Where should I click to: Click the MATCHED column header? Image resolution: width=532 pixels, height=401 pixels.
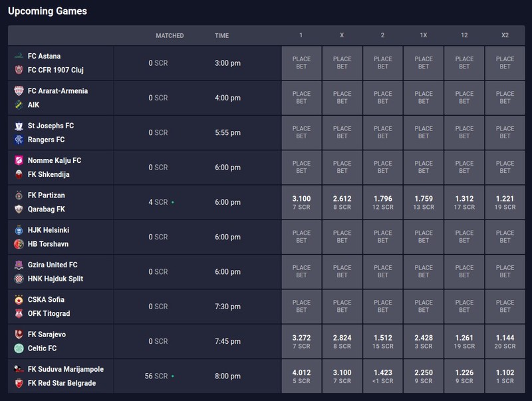tap(170, 36)
